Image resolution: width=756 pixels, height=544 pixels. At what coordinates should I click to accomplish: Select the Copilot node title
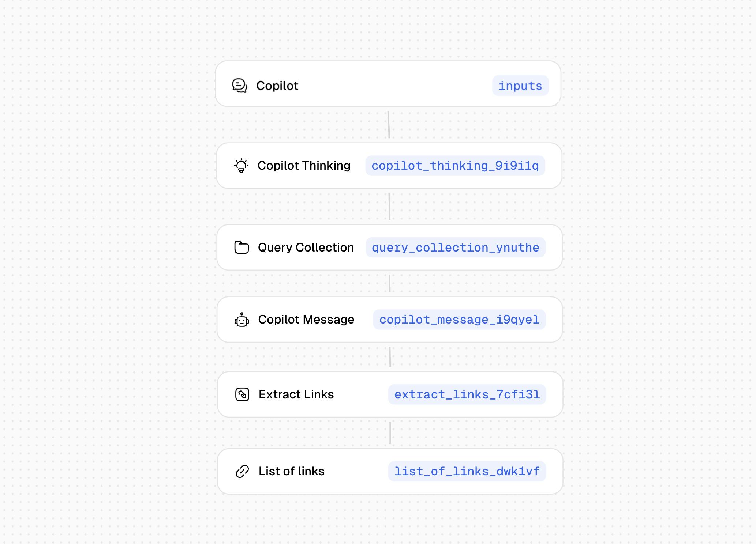[277, 86]
